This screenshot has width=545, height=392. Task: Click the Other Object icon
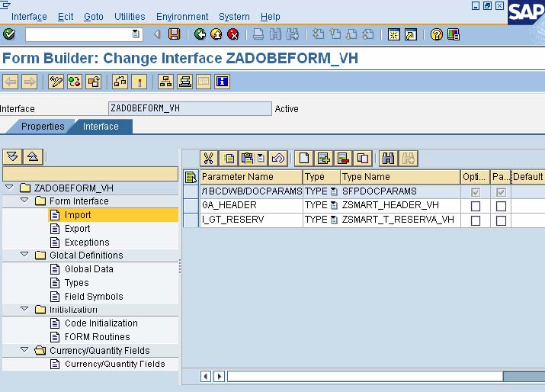coord(94,82)
